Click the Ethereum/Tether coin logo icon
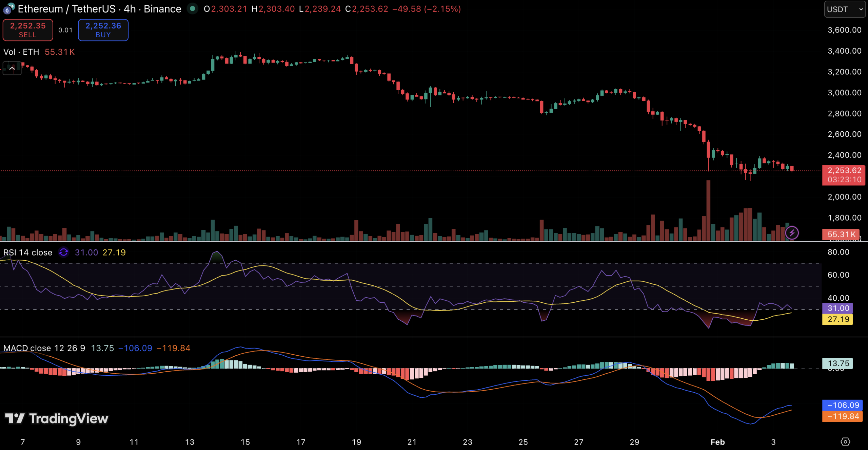Screen dimensions: 868x450 click(9, 9)
